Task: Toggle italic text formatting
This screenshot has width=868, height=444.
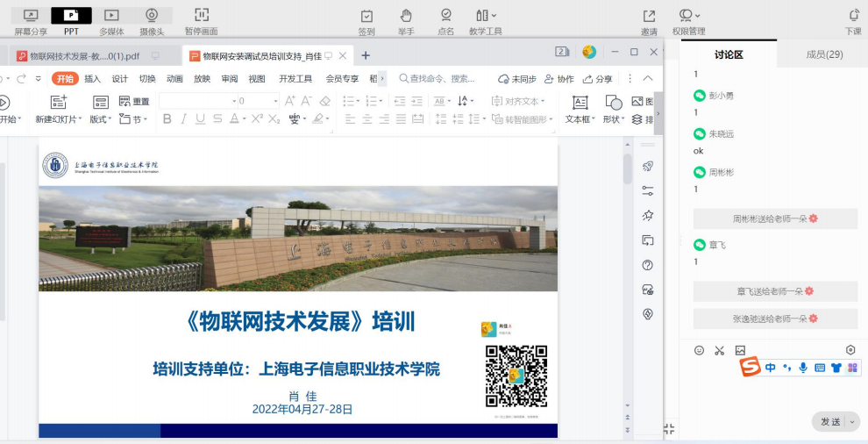Action: (184, 119)
